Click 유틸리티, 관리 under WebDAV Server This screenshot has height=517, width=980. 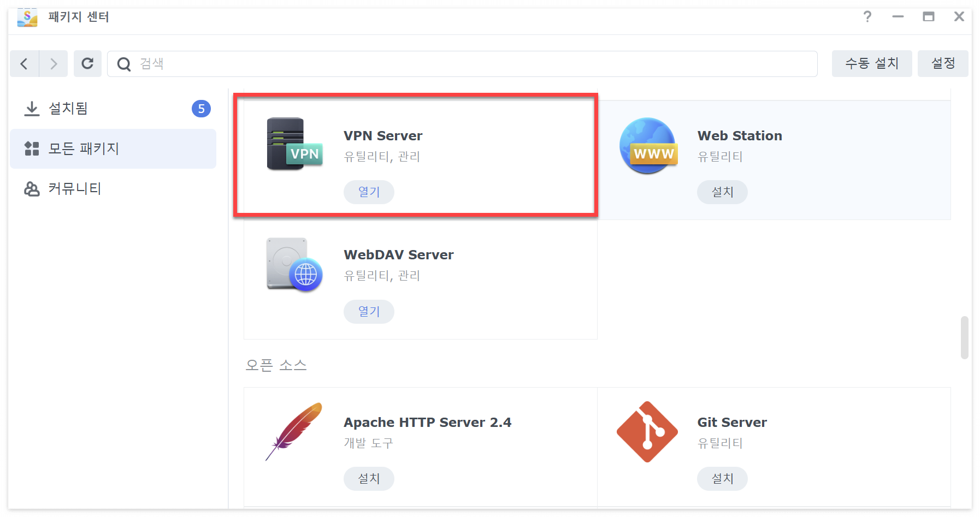382,276
